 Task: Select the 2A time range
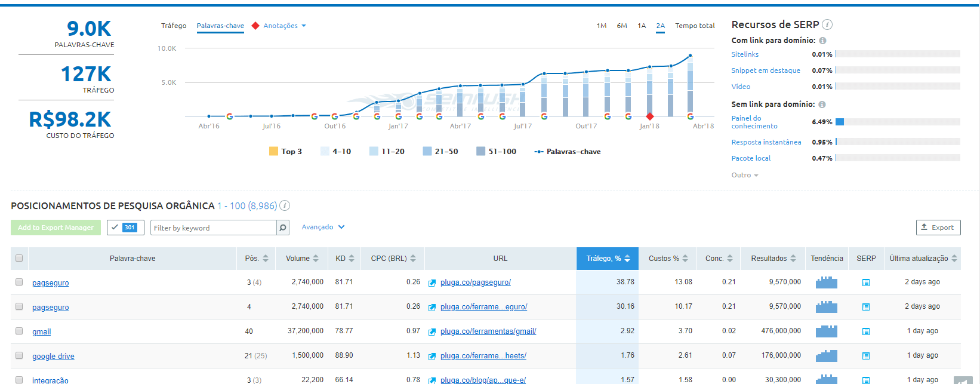pos(661,26)
